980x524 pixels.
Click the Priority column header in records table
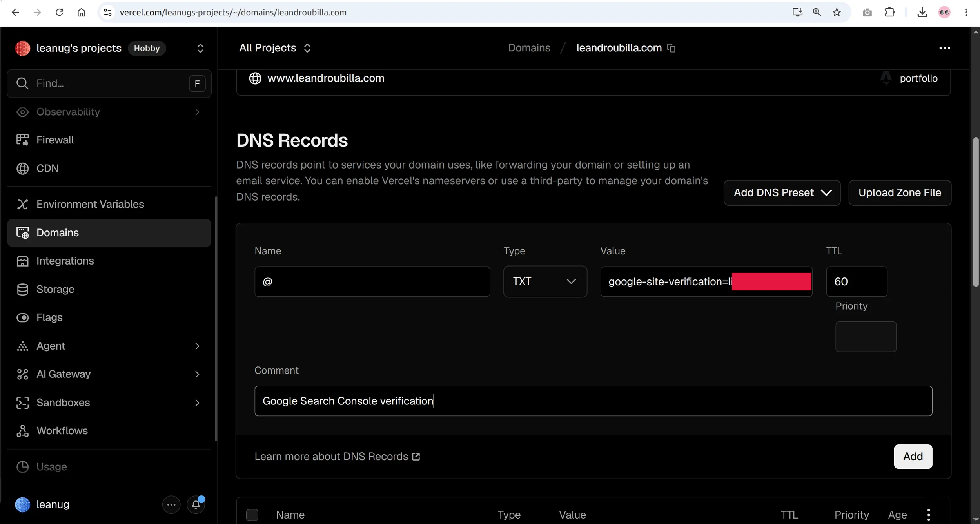coord(851,515)
